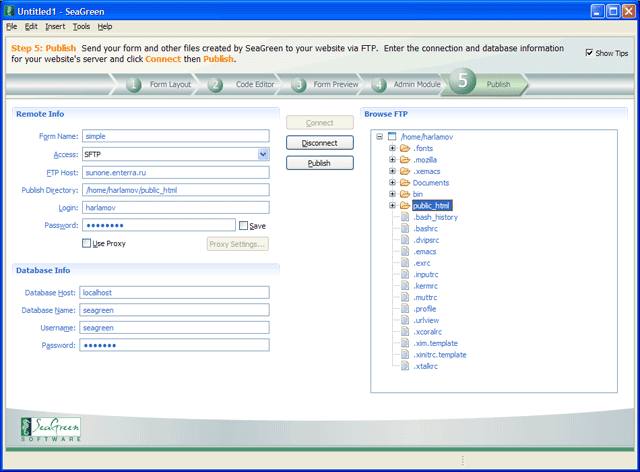The image size is (640, 472).
Task: Expand the .mozilla folder
Action: pos(392,160)
